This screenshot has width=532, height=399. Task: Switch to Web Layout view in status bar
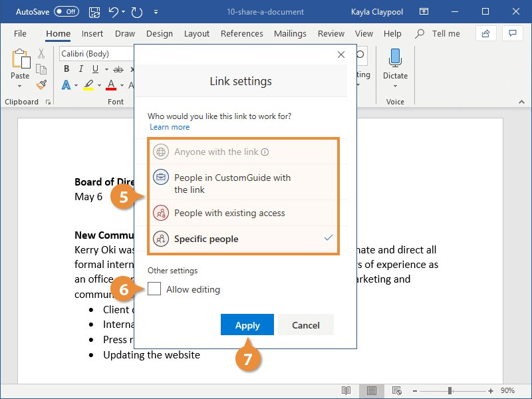[x=396, y=390]
